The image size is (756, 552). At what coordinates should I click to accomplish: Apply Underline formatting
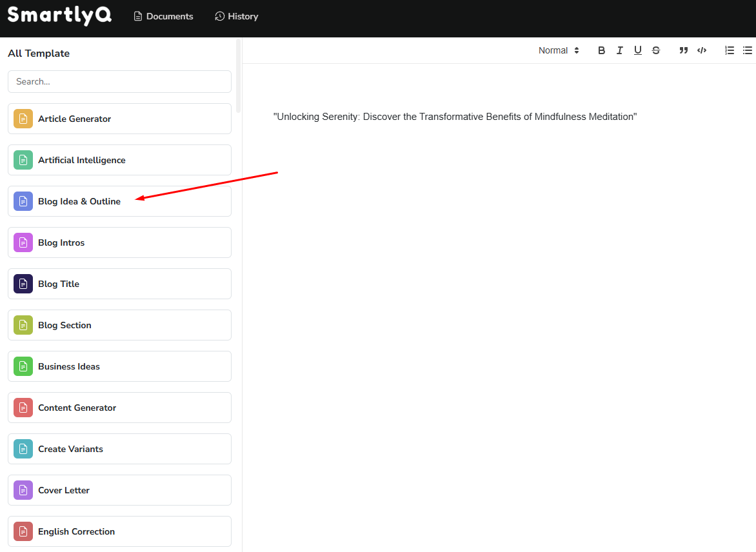click(638, 50)
